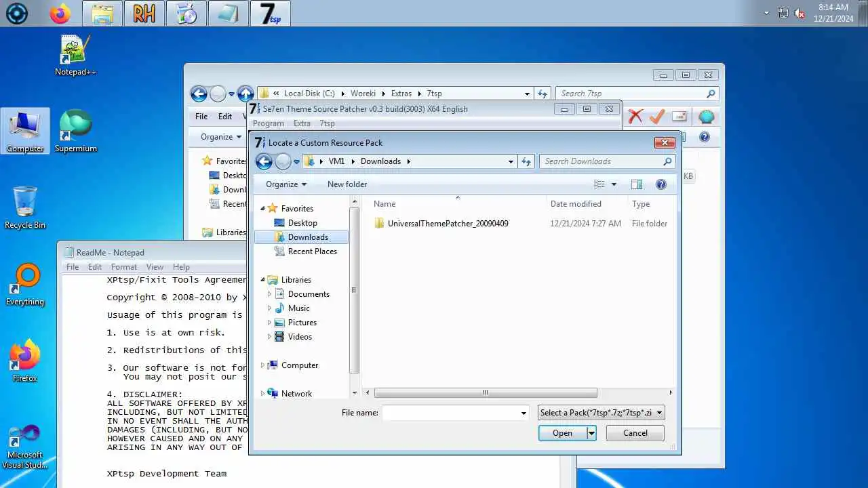Select Desktop under Favorites in dialog
The image size is (868, 488).
(x=302, y=223)
